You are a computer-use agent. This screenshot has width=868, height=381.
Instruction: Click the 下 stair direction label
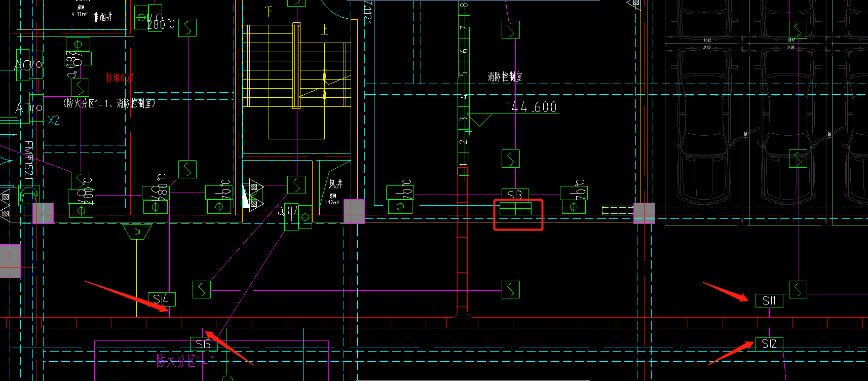tap(269, 11)
